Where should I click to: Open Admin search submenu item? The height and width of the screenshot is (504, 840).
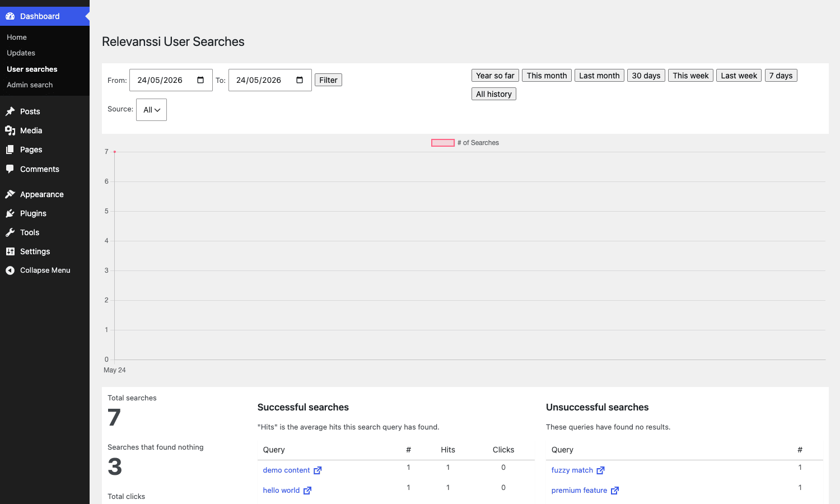tap(30, 85)
